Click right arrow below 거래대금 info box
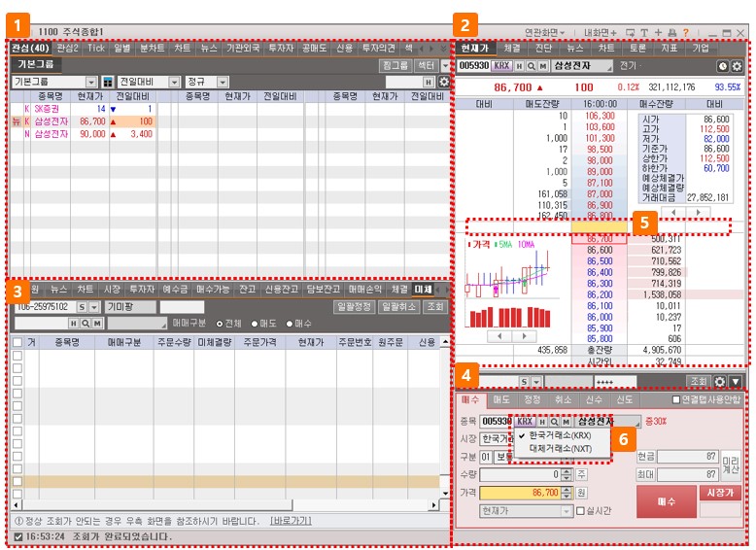The width and height of the screenshot is (756, 550). pyautogui.click(x=698, y=212)
